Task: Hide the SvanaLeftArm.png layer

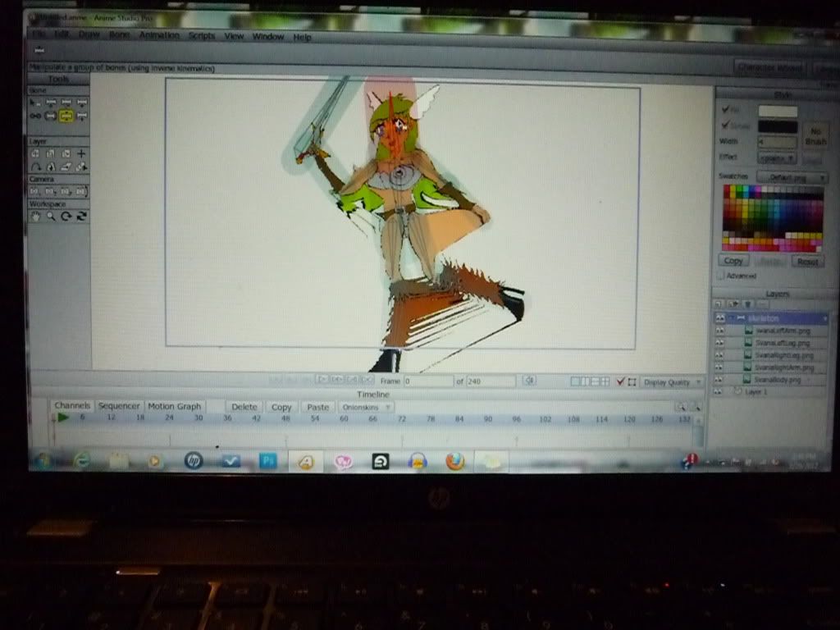Action: point(720,331)
